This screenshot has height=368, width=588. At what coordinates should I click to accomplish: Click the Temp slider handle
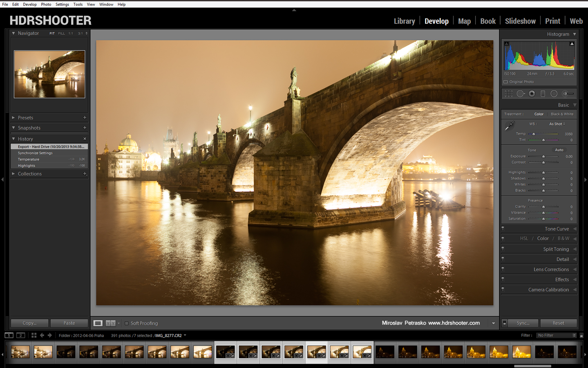pos(534,134)
